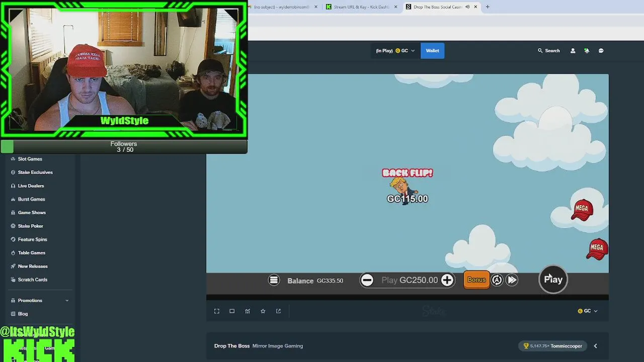Click the Balance GC335.50 readout
644x362 pixels.
[x=315, y=281]
